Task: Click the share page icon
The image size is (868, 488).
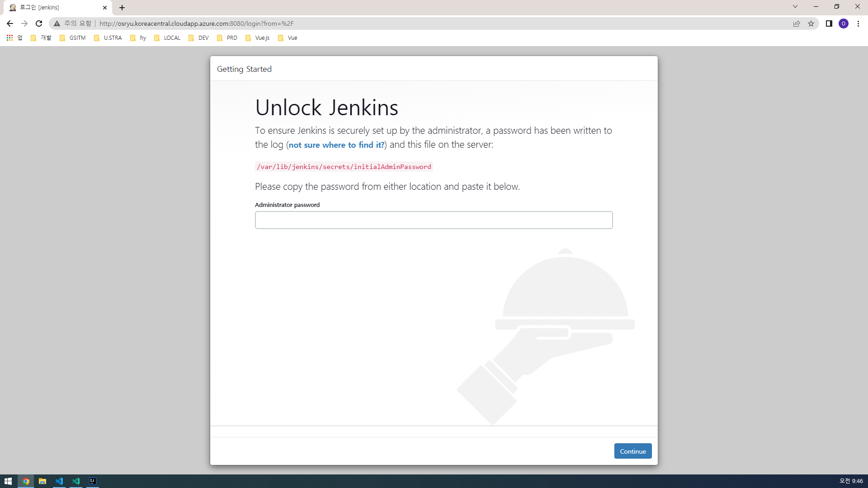Action: [x=797, y=23]
